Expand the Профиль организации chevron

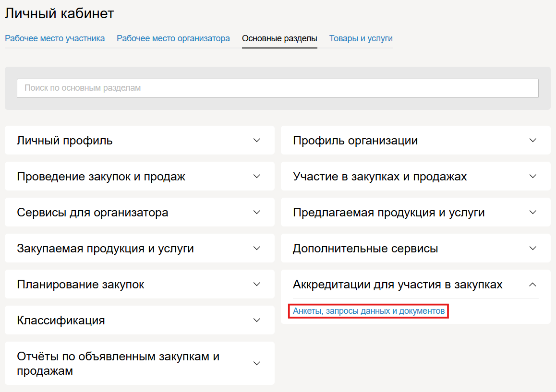tap(532, 141)
